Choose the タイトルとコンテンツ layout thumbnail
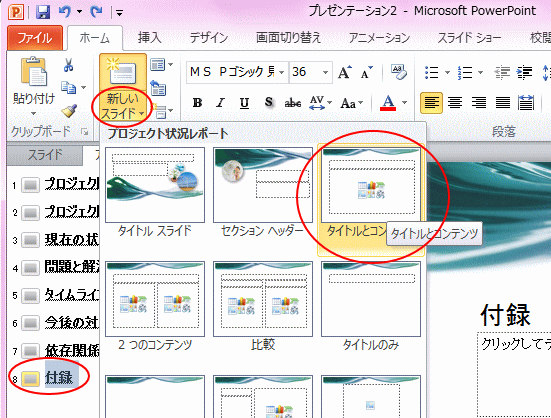The width and height of the screenshot is (551, 418). [x=371, y=185]
